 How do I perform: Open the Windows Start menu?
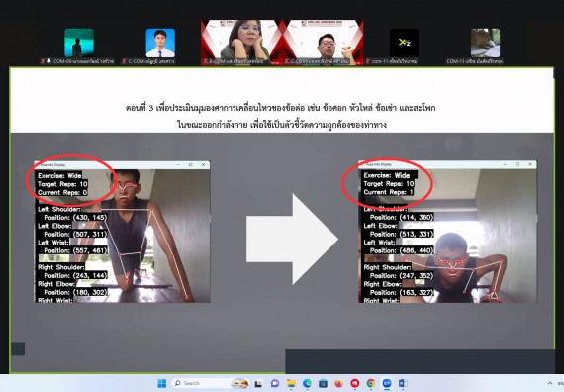click(162, 383)
